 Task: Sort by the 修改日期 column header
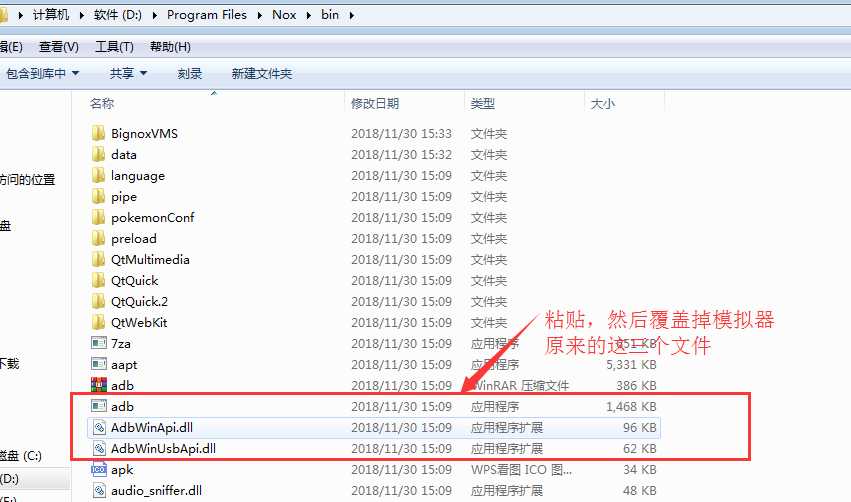(x=375, y=103)
